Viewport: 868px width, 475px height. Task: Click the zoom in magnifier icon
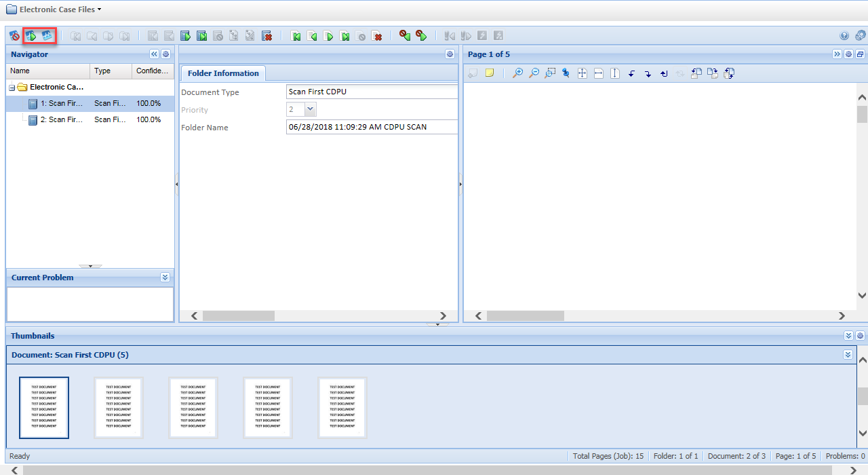click(517, 73)
